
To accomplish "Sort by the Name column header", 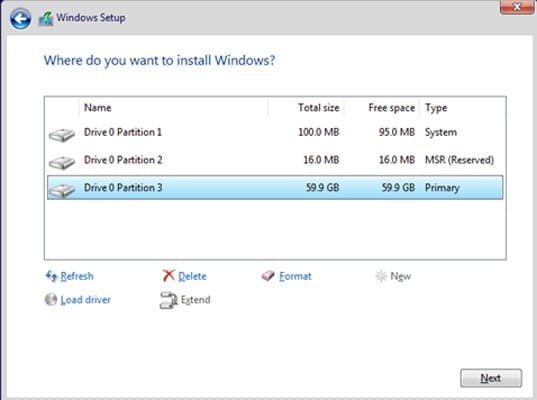I will (98, 108).
